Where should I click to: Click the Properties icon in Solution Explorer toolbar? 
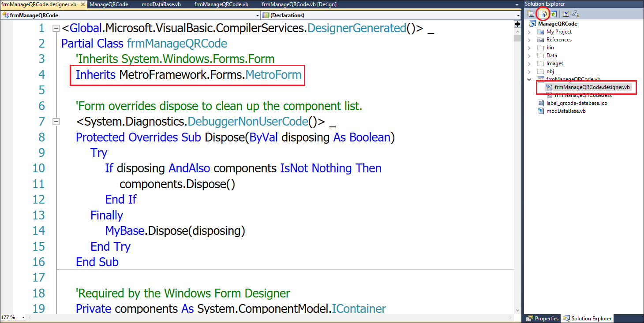point(531,14)
